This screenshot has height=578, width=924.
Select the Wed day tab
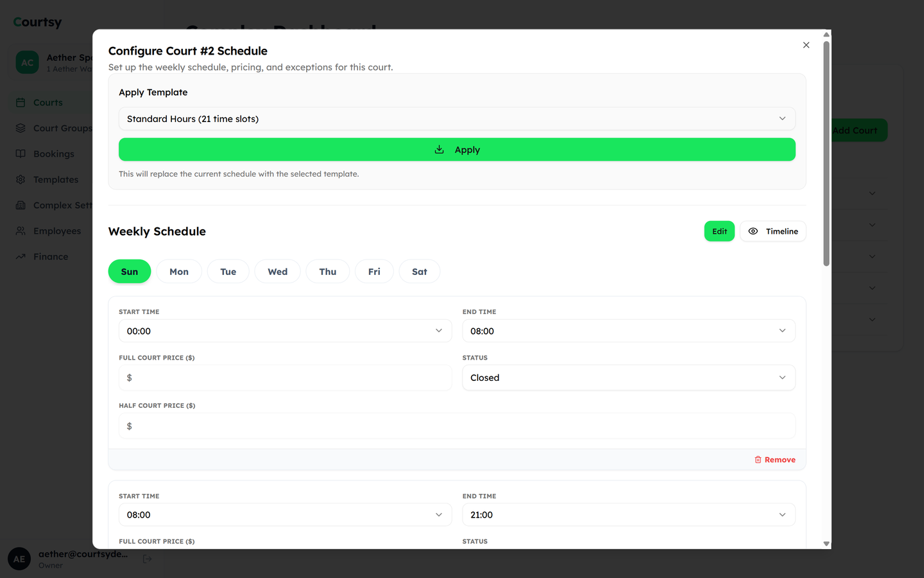coord(278,272)
